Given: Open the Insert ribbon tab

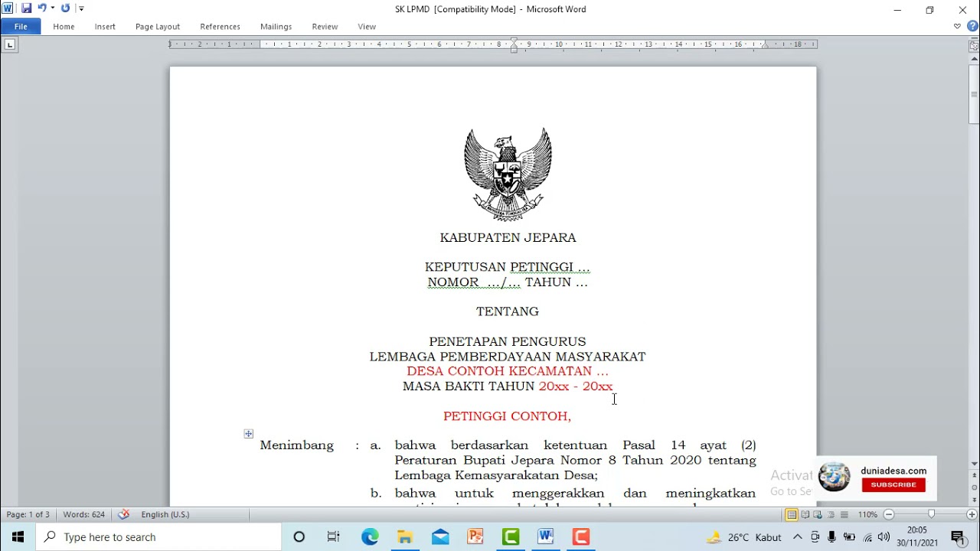Looking at the screenshot, I should coord(105,26).
